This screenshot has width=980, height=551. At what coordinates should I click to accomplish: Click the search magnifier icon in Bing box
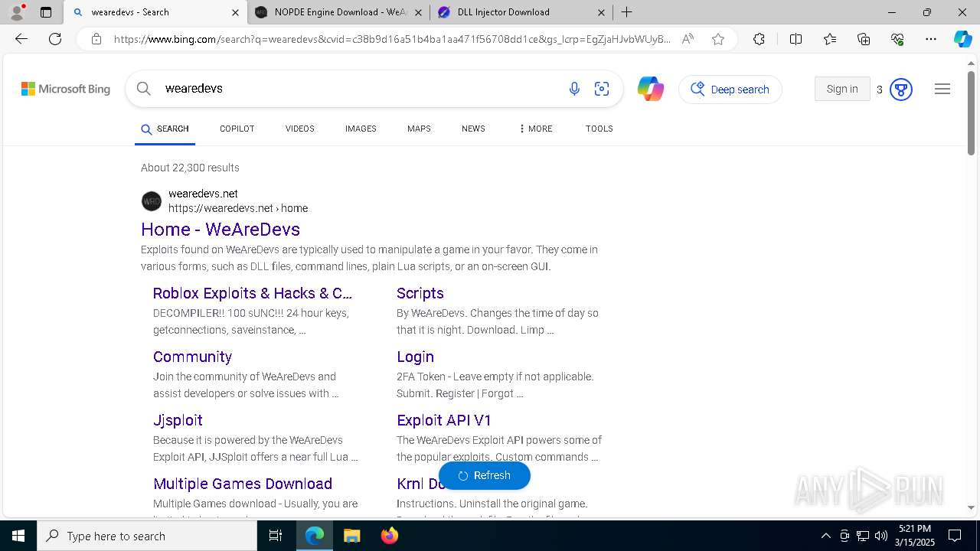coord(143,89)
